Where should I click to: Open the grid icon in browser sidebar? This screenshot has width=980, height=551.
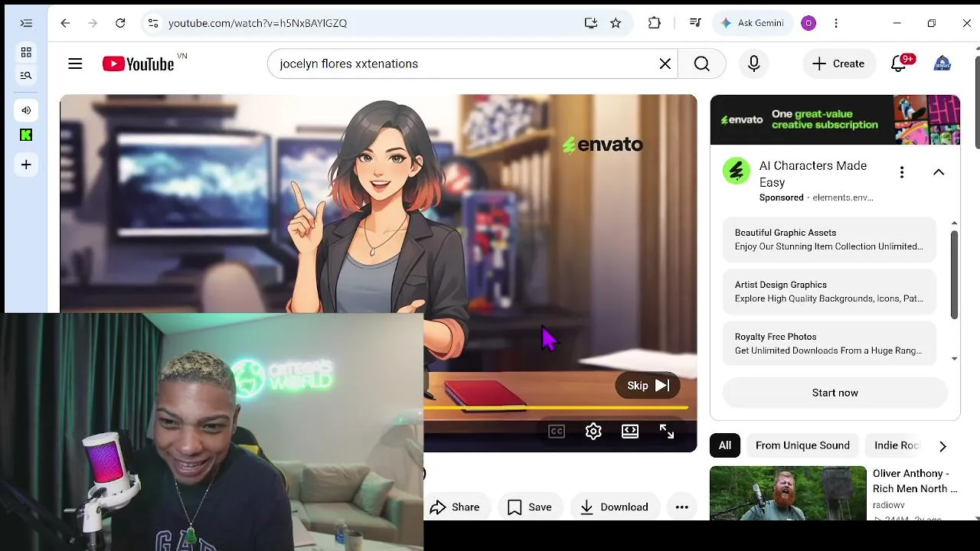tap(26, 53)
